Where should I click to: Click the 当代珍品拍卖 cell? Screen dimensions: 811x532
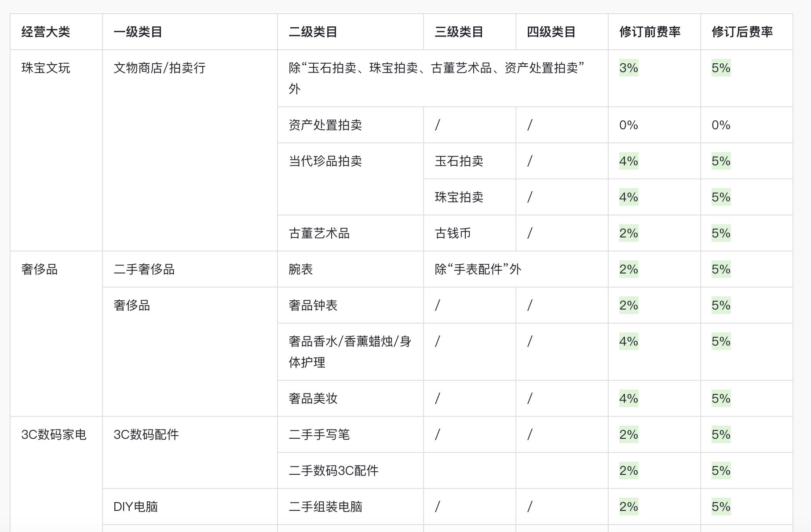[x=325, y=161]
